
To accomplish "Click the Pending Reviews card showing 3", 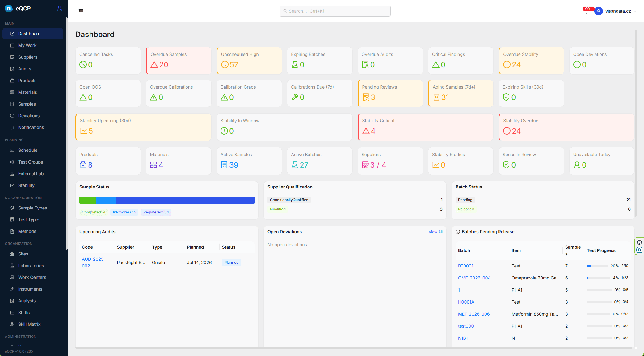I will (390, 93).
